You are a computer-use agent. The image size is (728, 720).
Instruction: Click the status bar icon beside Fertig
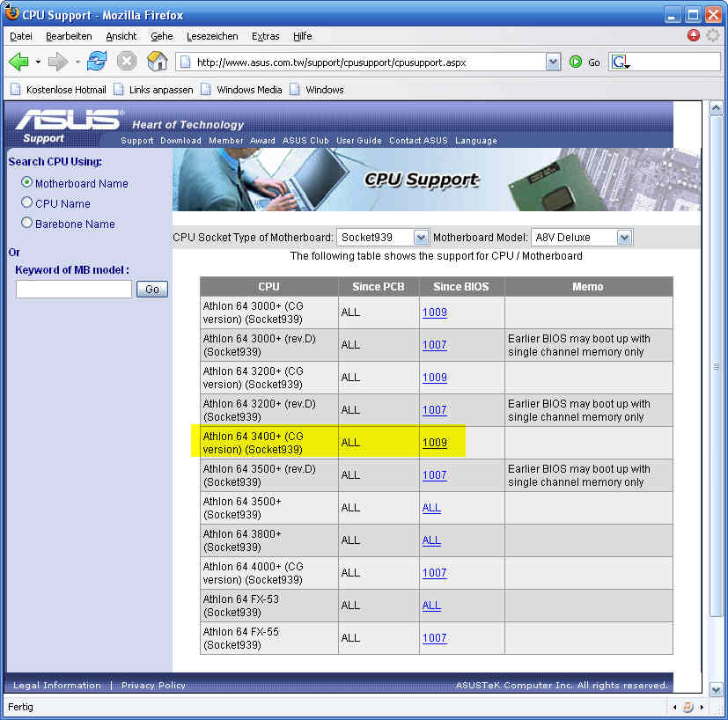point(688,707)
